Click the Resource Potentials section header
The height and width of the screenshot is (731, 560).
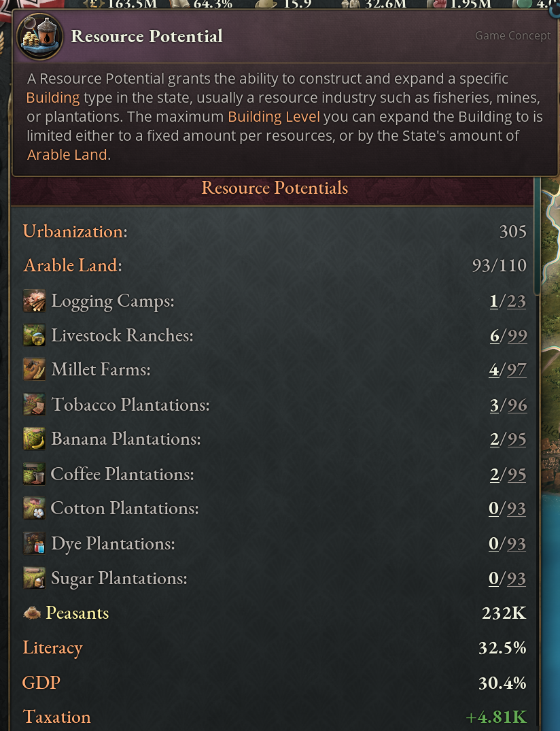pyautogui.click(x=275, y=188)
